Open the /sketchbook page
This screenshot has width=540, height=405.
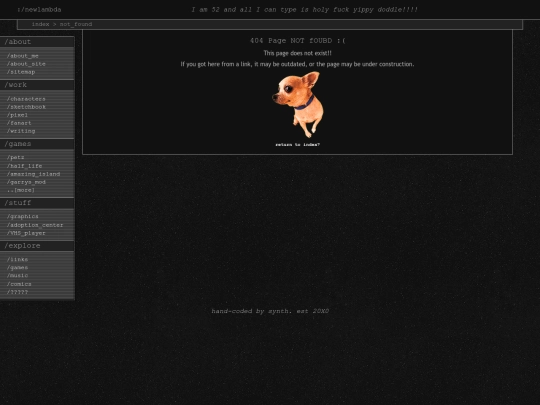tap(26, 107)
